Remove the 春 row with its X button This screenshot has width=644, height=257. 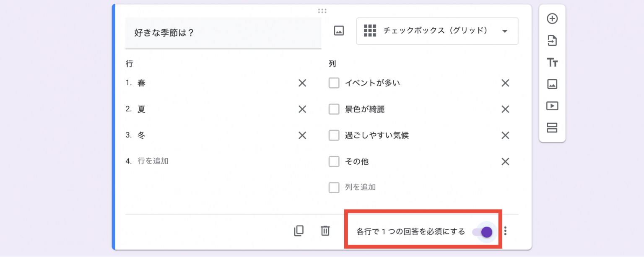point(302,83)
